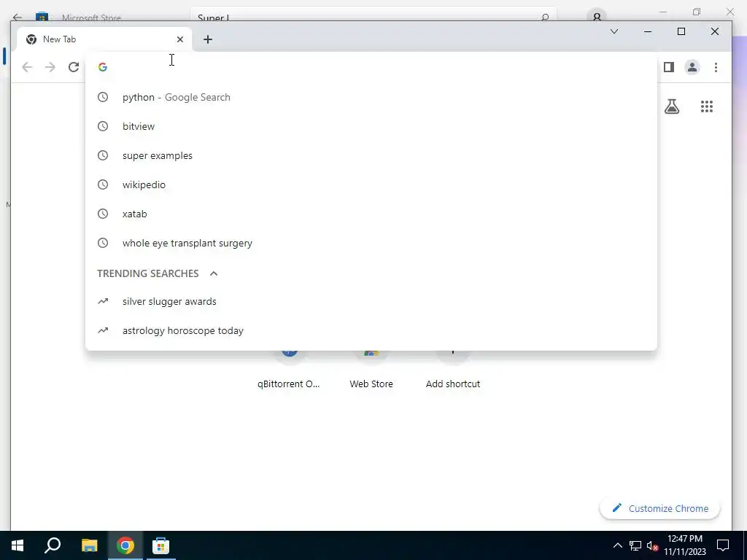The height and width of the screenshot is (560, 747).
Task: Click Add shortcut
Action: coord(452,371)
